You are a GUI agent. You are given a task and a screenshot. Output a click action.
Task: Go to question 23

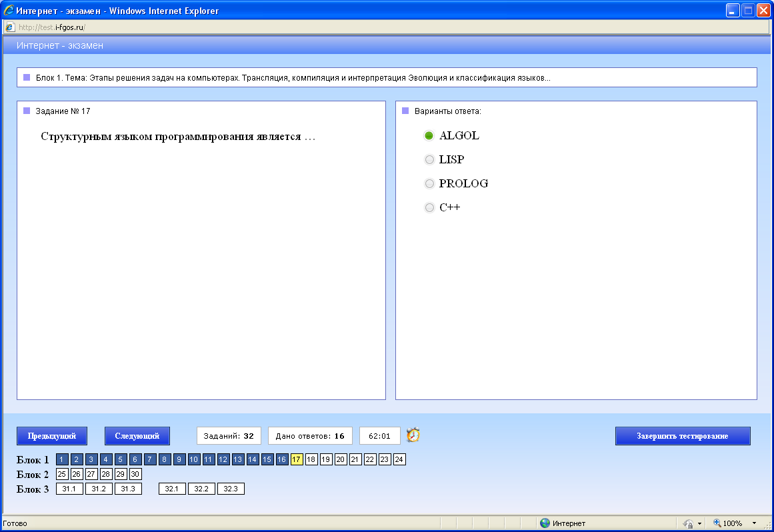385,459
